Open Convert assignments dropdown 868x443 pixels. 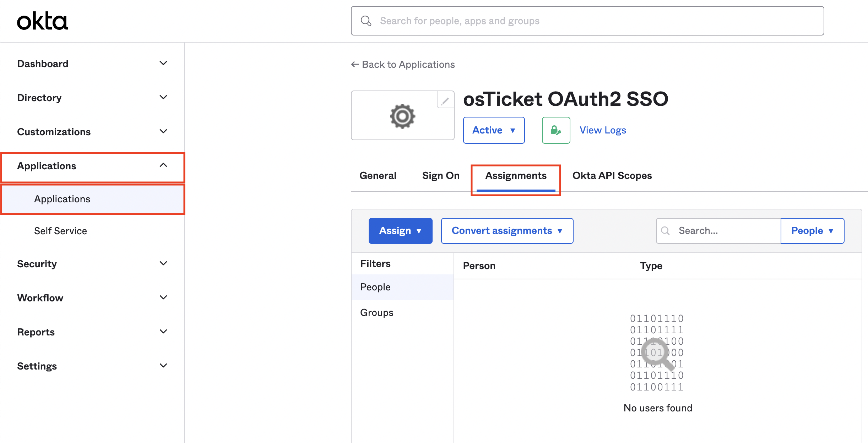(507, 231)
